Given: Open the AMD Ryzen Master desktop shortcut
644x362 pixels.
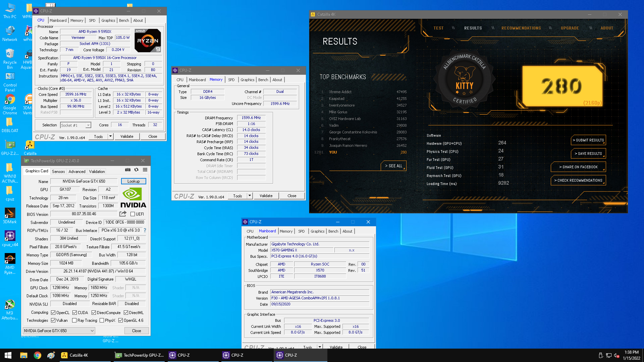Looking at the screenshot, I should [x=10, y=264].
